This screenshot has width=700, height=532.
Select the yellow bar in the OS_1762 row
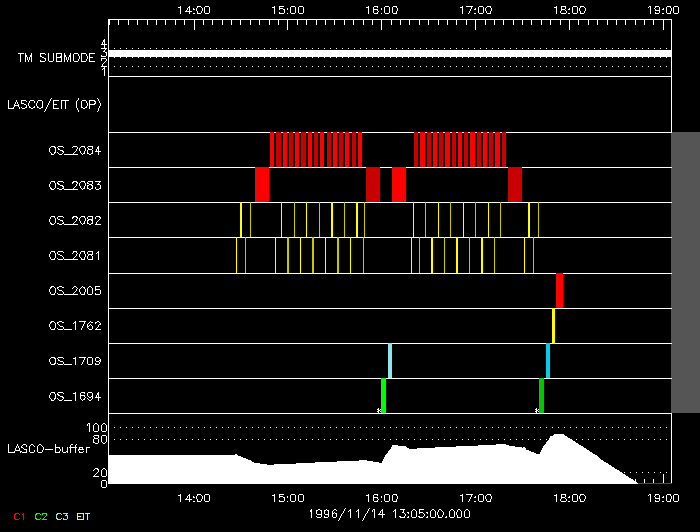(553, 325)
